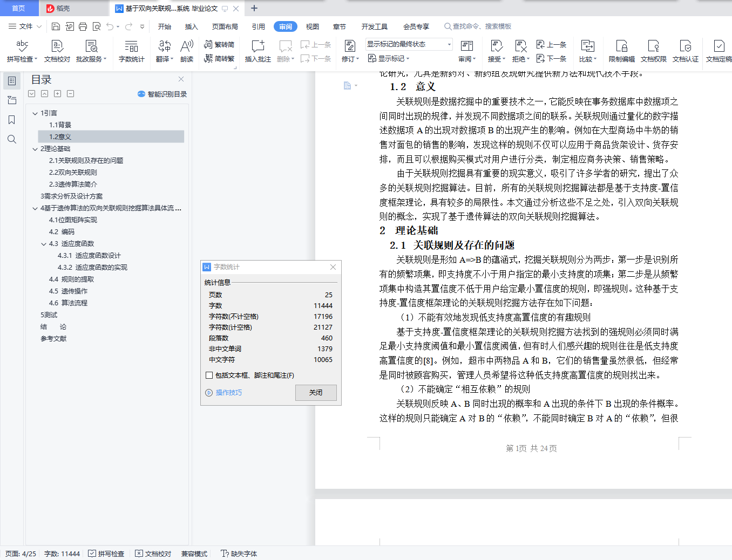This screenshot has width=732, height=560.
Task: Expand the 显示标记 dropdown menu
Action: (389, 59)
